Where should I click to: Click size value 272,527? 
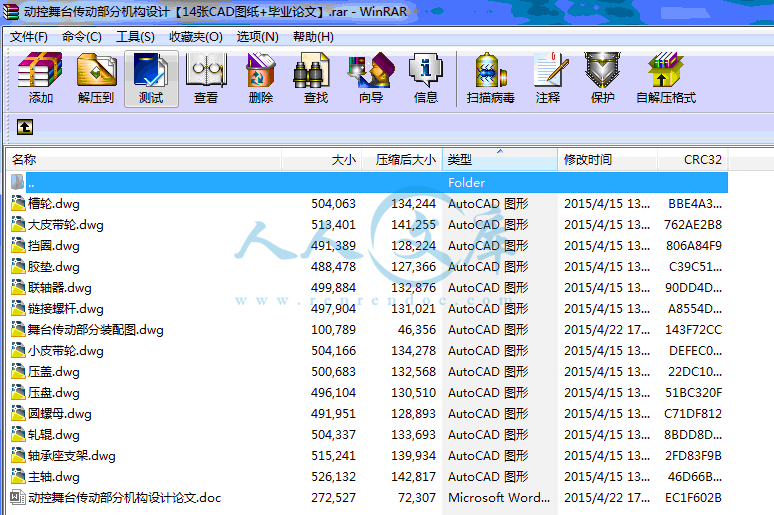coord(333,497)
